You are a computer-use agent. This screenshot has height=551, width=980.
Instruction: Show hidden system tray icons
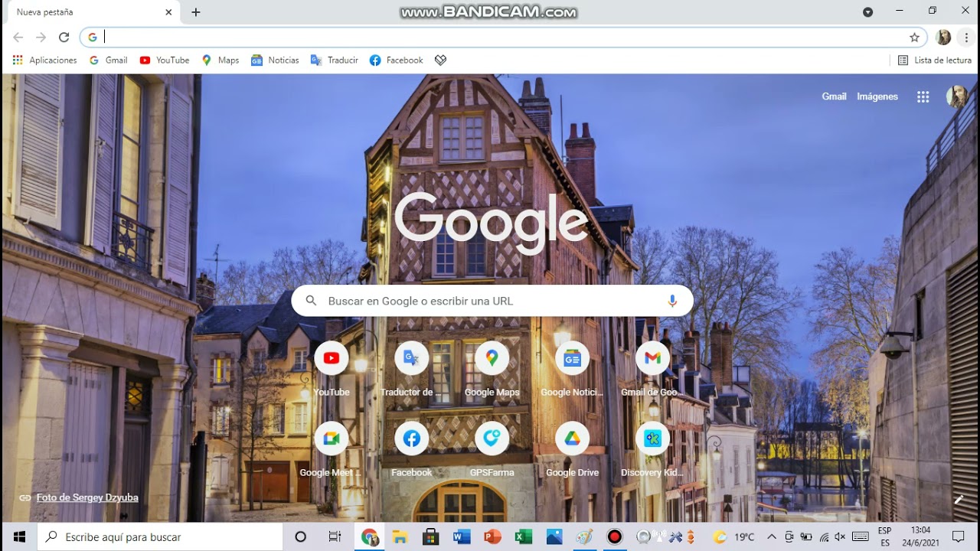772,536
